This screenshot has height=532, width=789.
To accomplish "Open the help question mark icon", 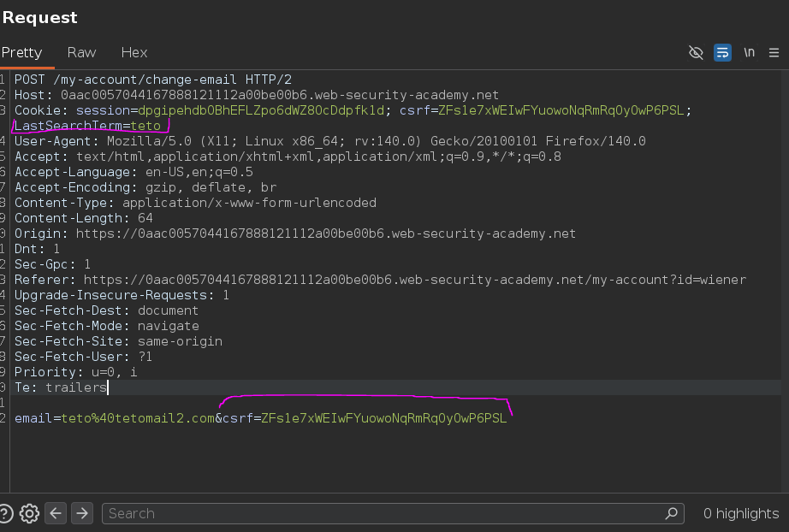I will tap(5, 513).
